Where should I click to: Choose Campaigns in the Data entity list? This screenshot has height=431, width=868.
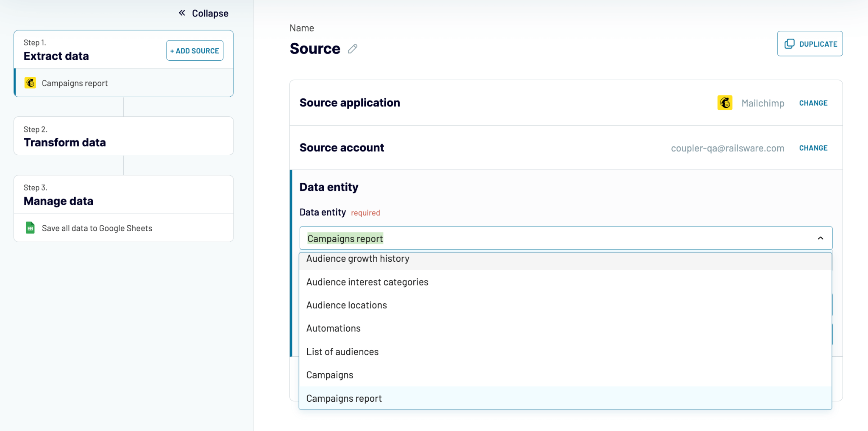(x=330, y=375)
